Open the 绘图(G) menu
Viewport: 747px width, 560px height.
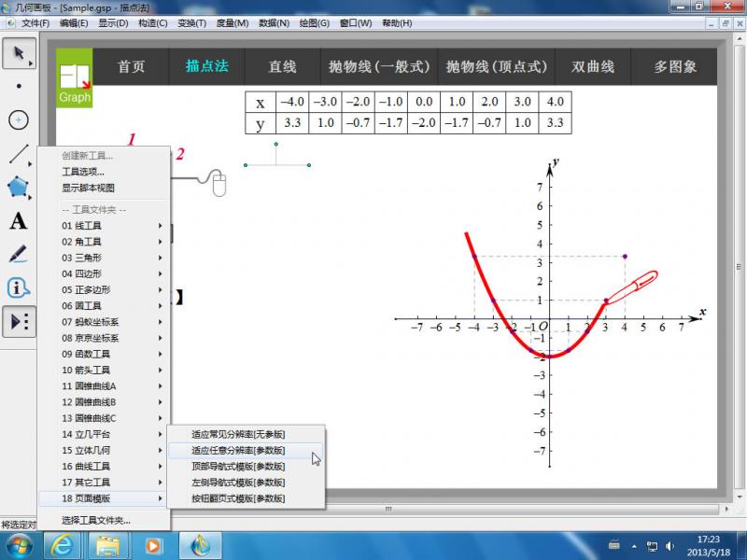coord(315,22)
